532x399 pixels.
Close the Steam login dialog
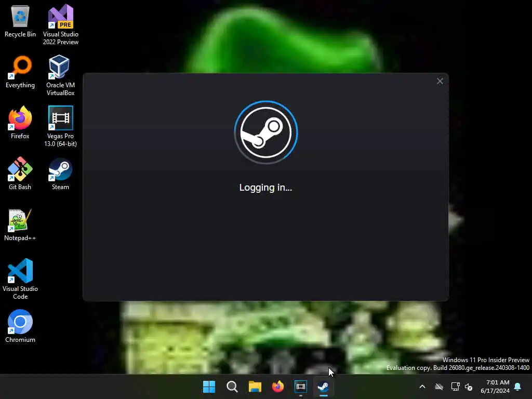tap(440, 81)
